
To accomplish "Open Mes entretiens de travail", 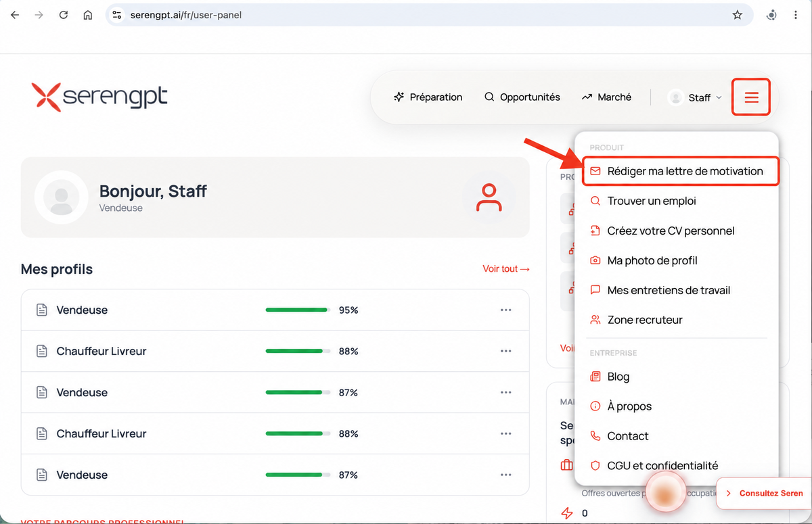I will point(677,290).
